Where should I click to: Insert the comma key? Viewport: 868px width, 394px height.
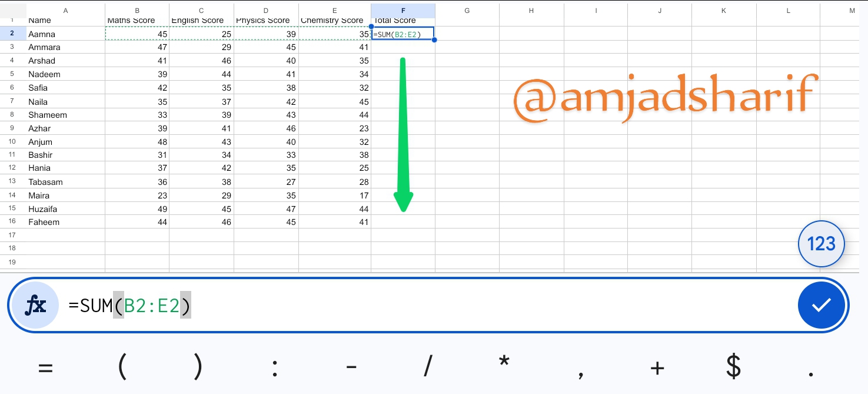581,373
